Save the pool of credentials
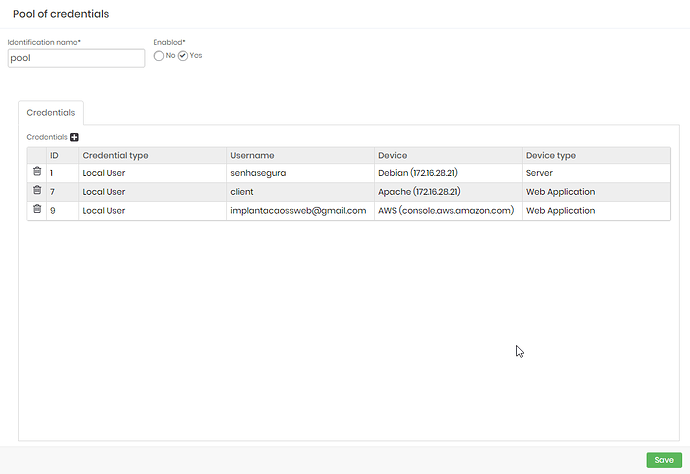 664,460
